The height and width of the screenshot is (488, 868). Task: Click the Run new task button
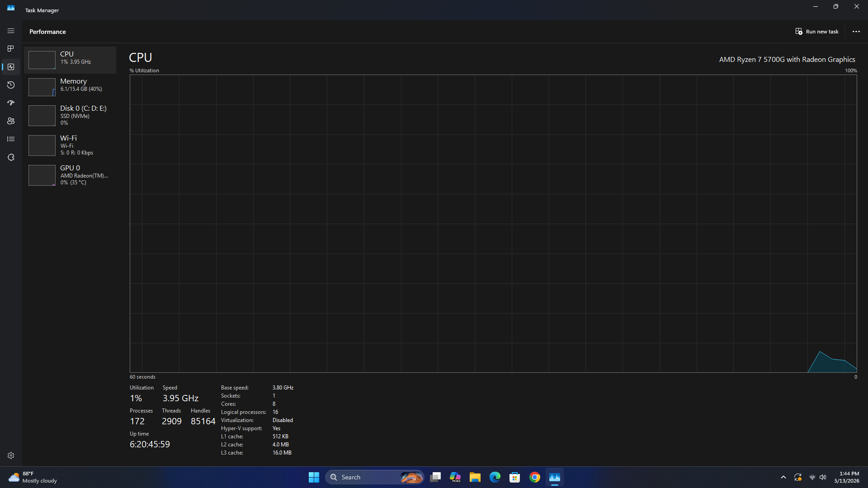tap(817, 32)
